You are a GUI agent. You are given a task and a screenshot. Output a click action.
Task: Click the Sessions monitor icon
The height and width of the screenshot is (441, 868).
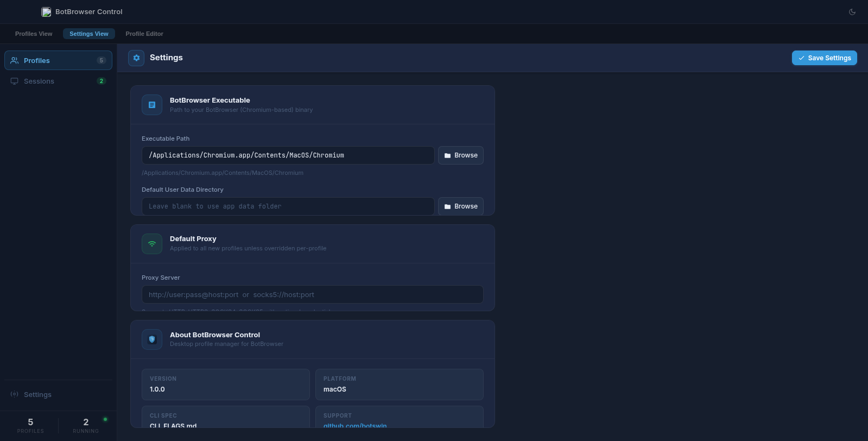(x=15, y=81)
